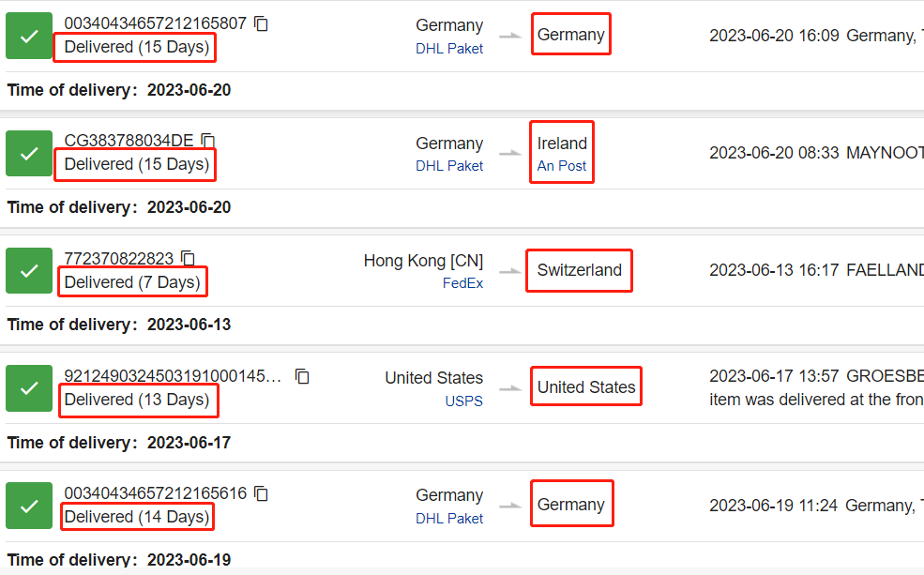Click green checkmark for the 14 Days shipment
The width and height of the screenshot is (924, 575).
pos(29,506)
